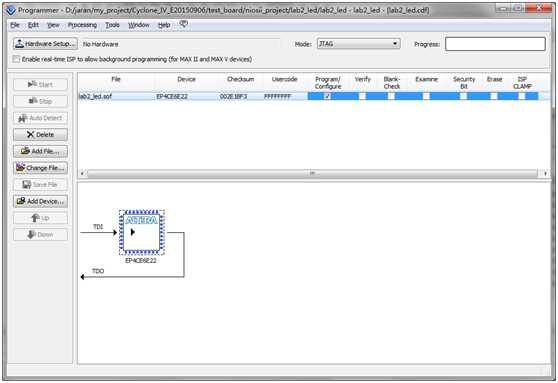
Task: Click the TDI label in chain diagram
Action: [x=98, y=227]
